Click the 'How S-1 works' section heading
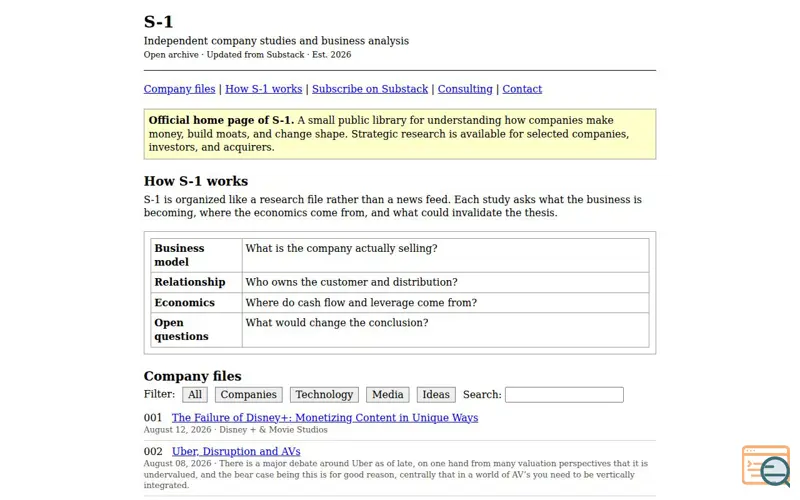The height and width of the screenshot is (500, 800). tap(196, 181)
